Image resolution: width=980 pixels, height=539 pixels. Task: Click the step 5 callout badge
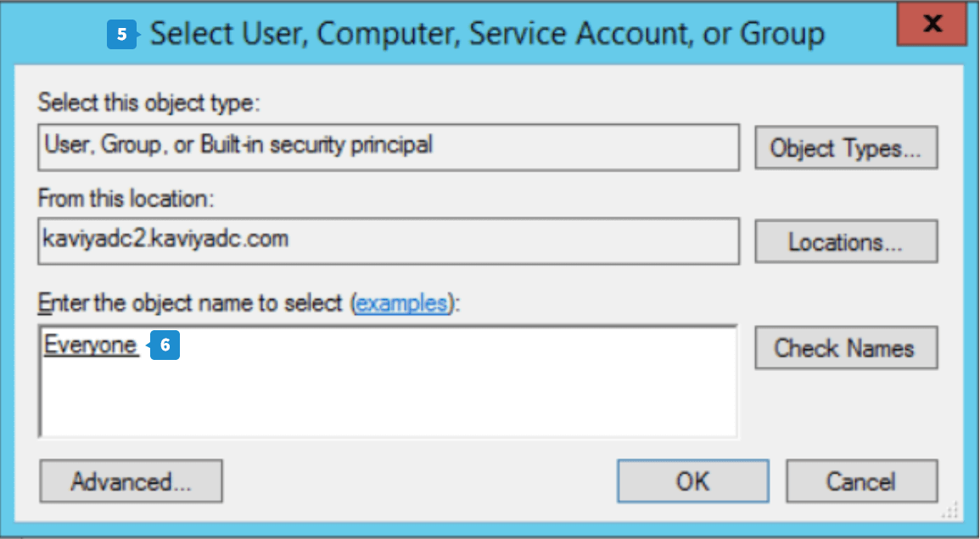point(122,35)
